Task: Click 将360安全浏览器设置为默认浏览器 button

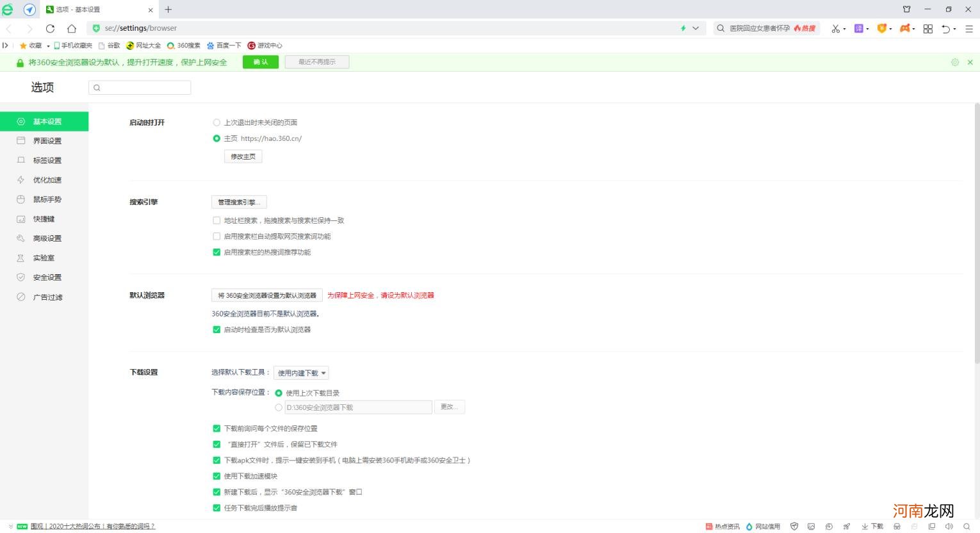Action: (267, 295)
